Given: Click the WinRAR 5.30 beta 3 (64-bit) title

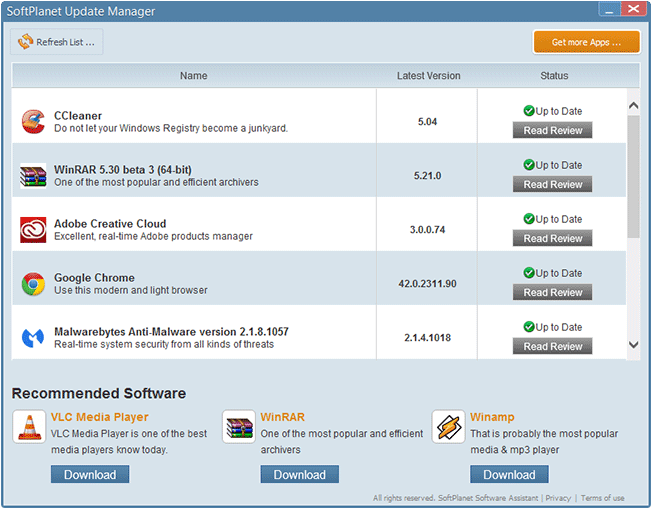Looking at the screenshot, I should (x=123, y=170).
